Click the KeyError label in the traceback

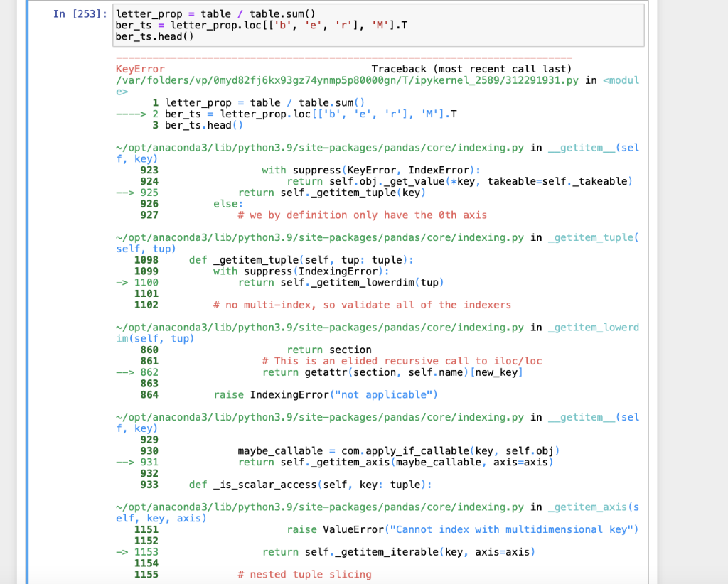pyautogui.click(x=134, y=69)
